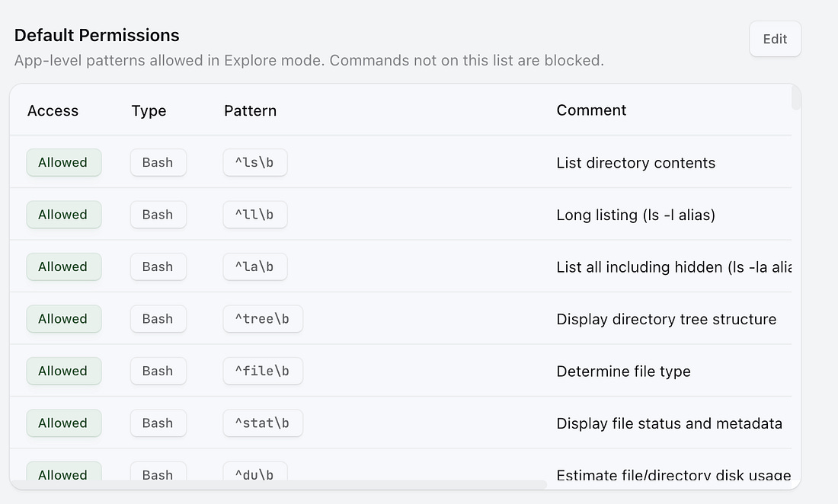Select the ^ll\b pattern chip

254,215
